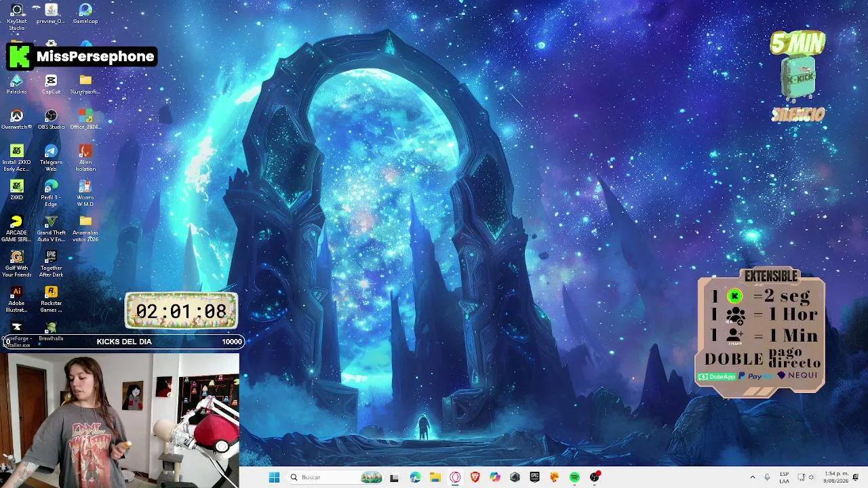Switch to Spotify in the taskbar
Image resolution: width=868 pixels, height=488 pixels.
click(574, 477)
